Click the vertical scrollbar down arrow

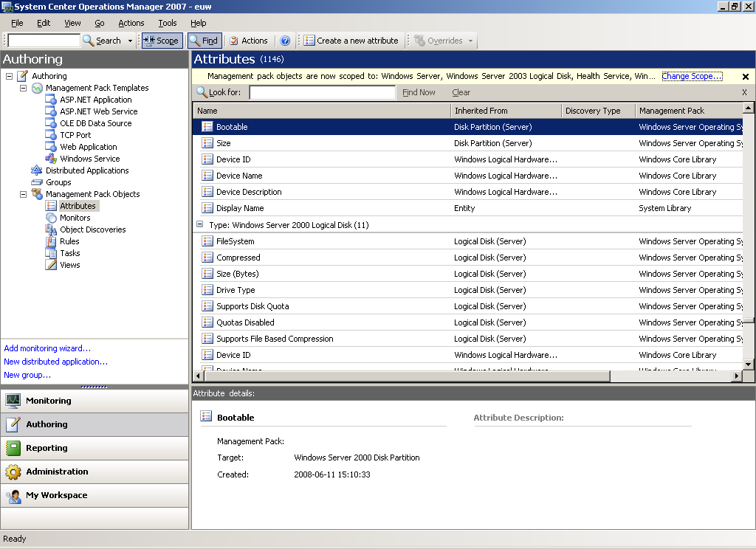(x=749, y=365)
